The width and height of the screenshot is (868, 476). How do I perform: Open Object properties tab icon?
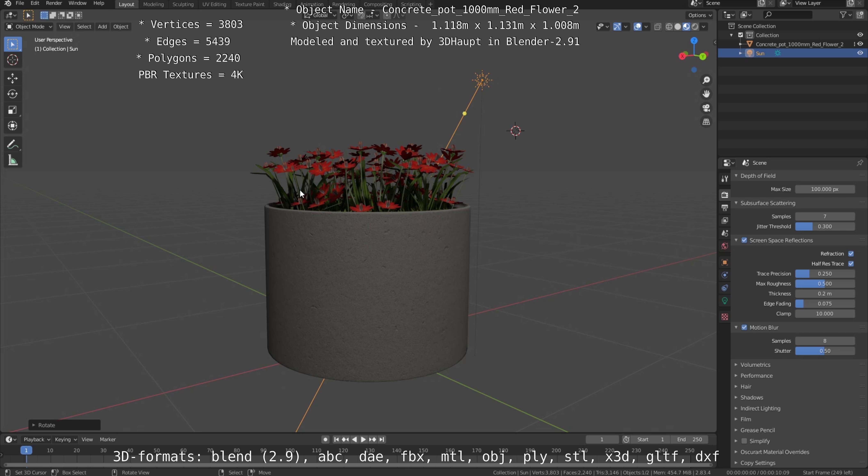click(724, 262)
